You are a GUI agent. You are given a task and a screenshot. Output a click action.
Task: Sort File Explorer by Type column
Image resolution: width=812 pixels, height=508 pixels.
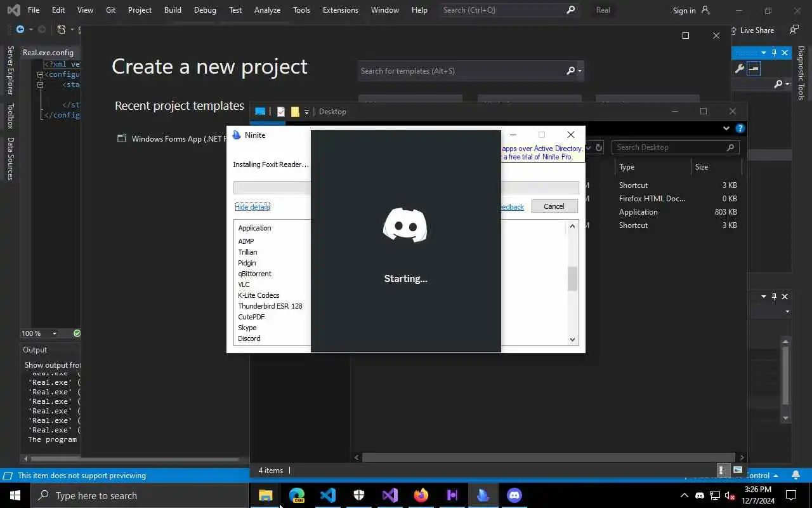(x=652, y=167)
